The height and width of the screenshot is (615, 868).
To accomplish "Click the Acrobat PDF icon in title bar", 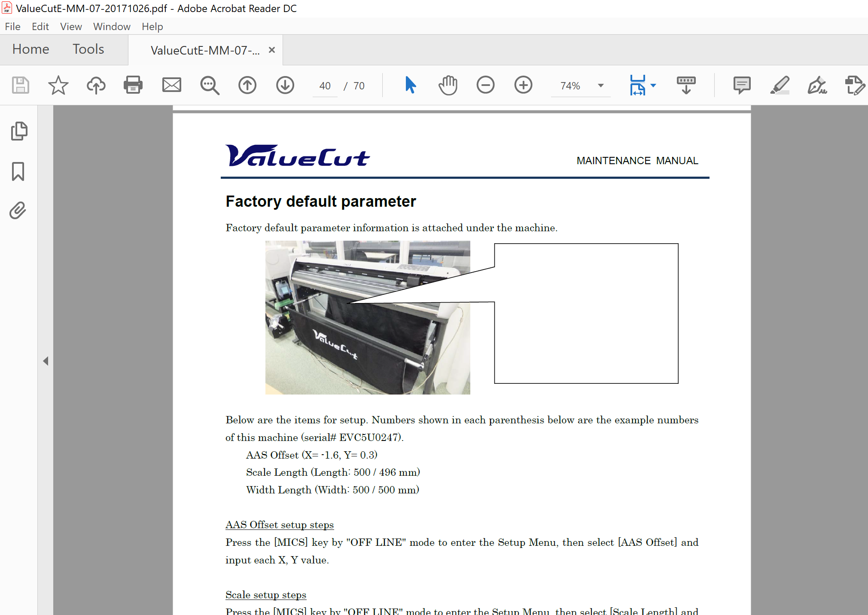I will (x=7, y=8).
